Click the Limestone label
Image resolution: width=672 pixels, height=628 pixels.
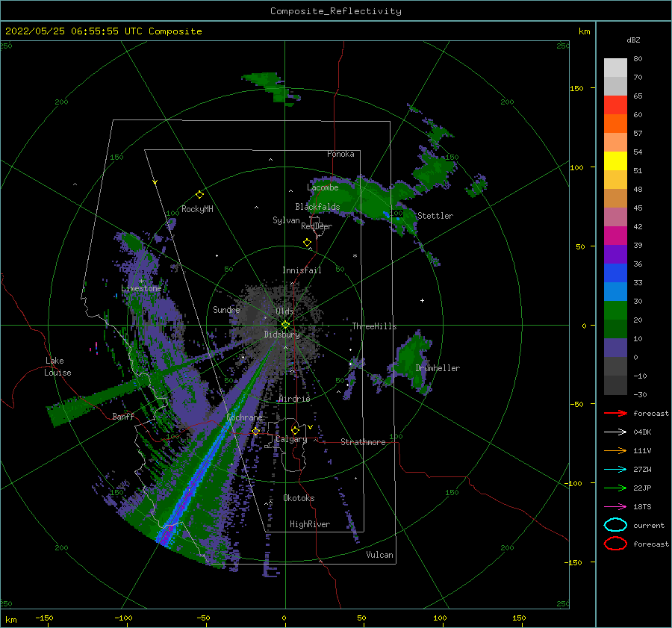(x=141, y=288)
